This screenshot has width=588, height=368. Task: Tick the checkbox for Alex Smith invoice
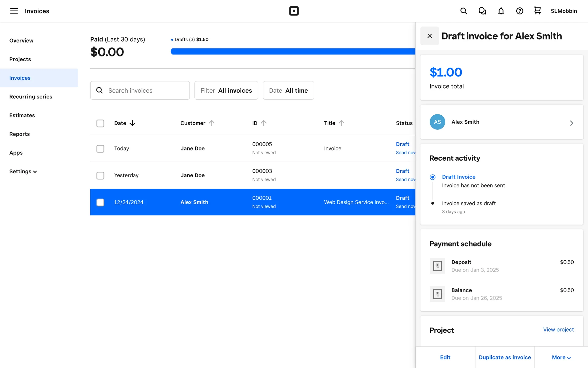100,202
